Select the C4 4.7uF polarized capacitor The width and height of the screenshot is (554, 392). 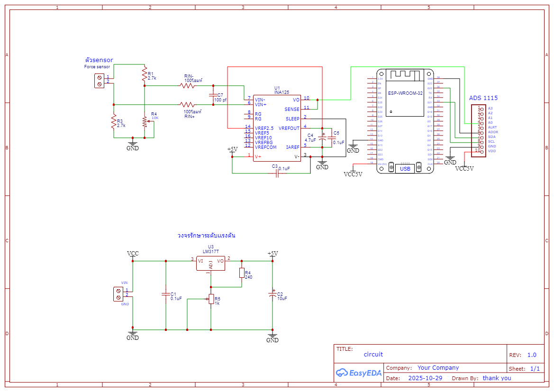pyautogui.click(x=322, y=138)
